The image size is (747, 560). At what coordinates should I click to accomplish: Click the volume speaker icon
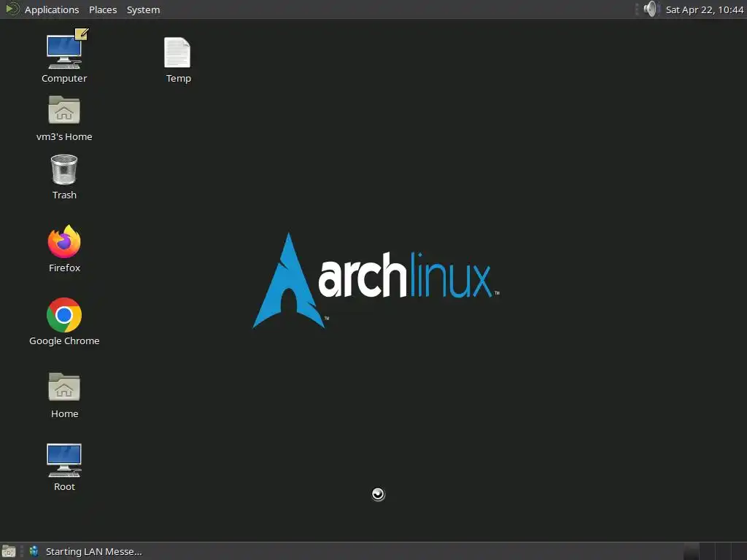pos(650,9)
